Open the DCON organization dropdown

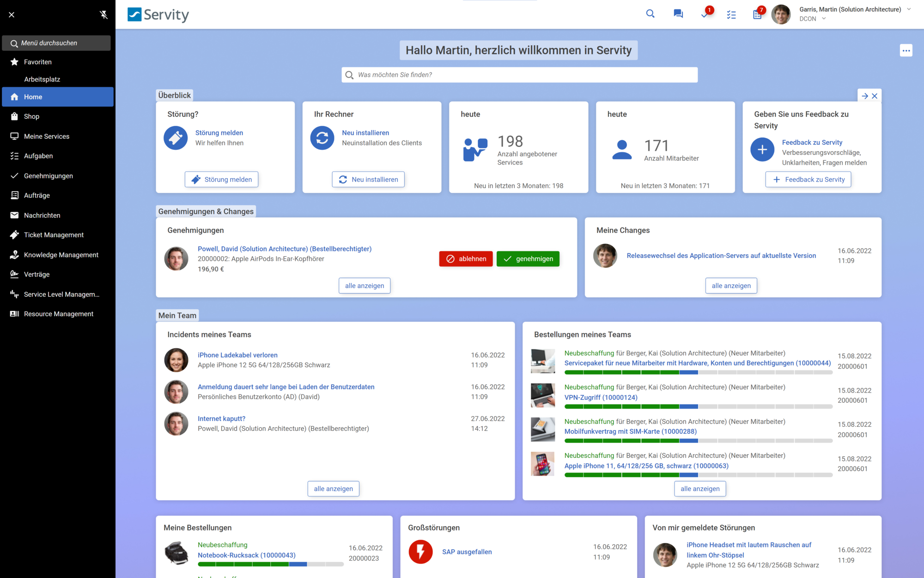tap(825, 18)
